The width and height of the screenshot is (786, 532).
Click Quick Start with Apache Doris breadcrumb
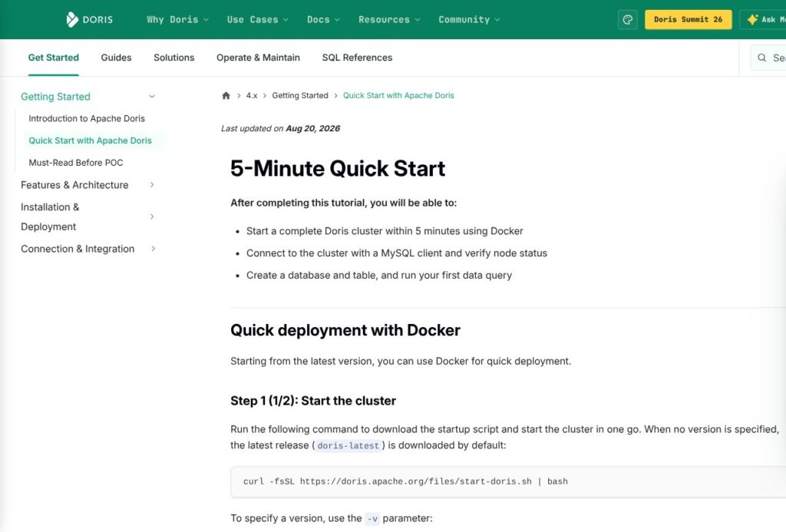click(398, 95)
